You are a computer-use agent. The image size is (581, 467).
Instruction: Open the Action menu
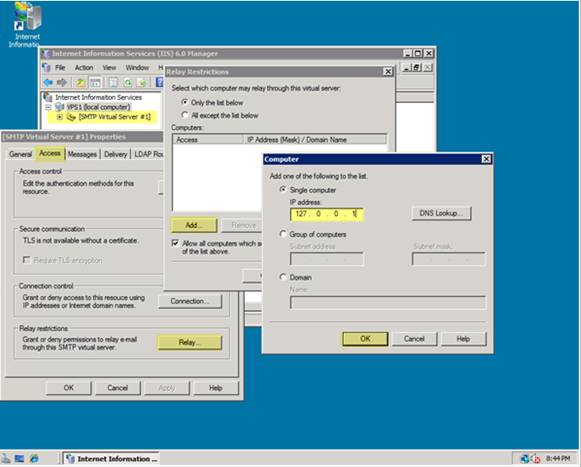(84, 67)
